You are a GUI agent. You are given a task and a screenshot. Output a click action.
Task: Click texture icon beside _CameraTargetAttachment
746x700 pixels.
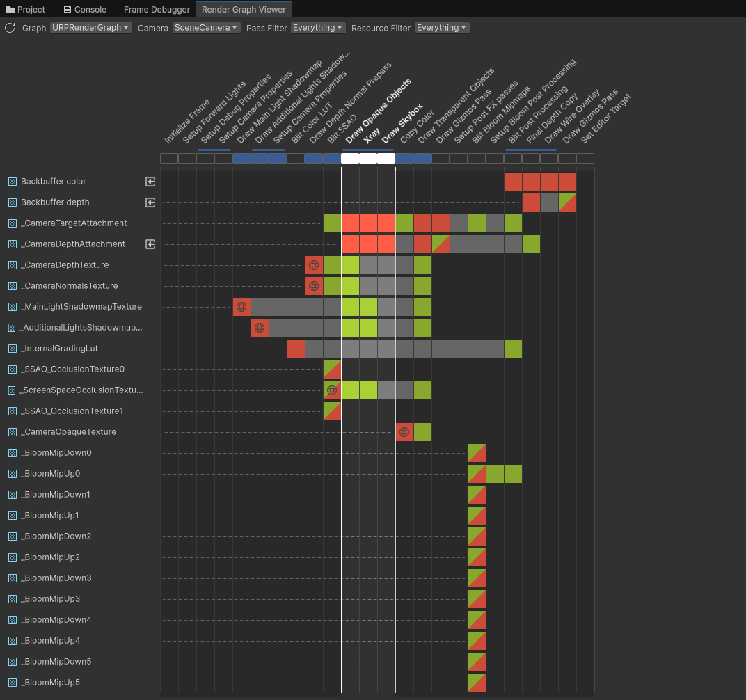click(13, 223)
